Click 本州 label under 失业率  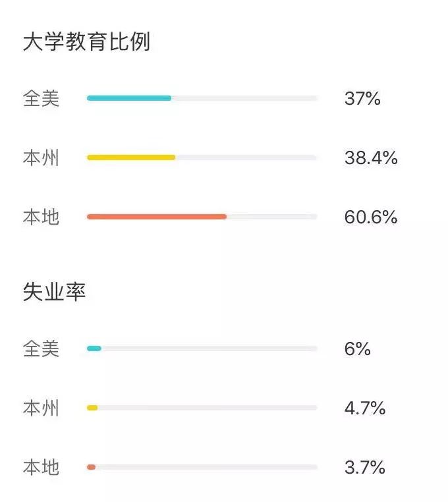42,408
